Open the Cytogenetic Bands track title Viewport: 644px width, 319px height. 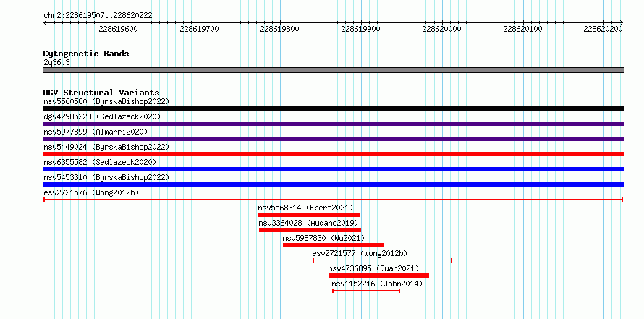[x=86, y=54]
